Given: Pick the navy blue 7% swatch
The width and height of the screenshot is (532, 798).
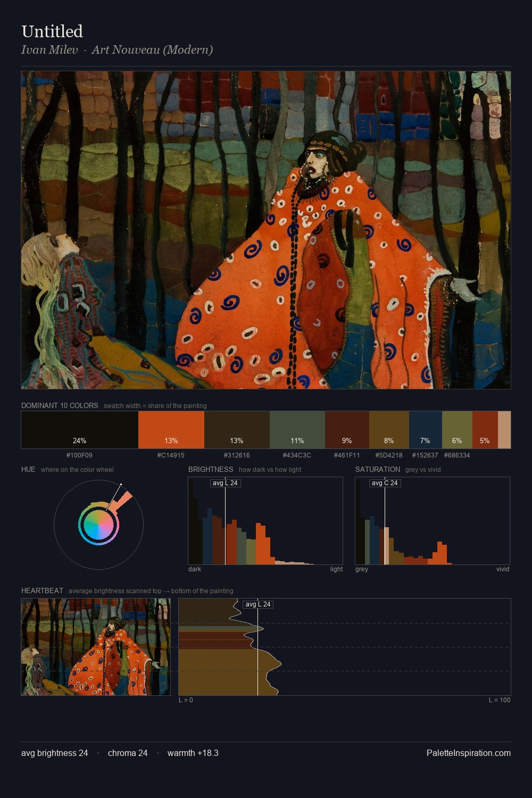Looking at the screenshot, I should [426, 430].
